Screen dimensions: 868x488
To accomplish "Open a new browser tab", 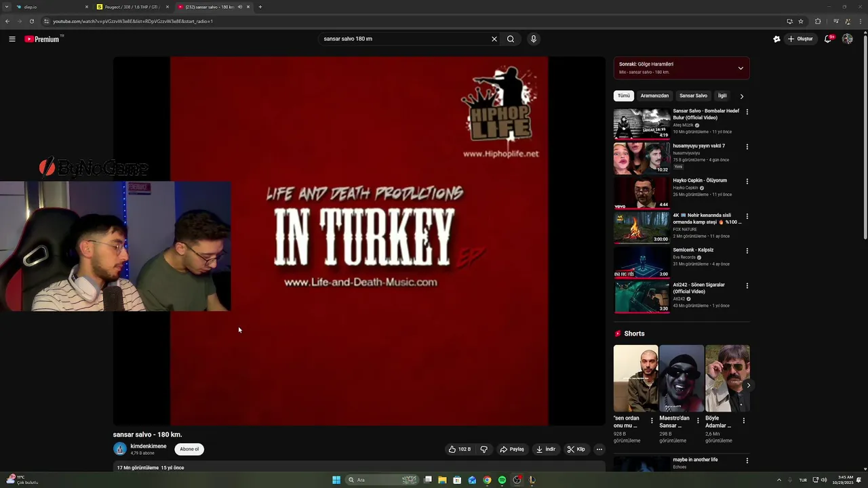I will [x=260, y=7].
